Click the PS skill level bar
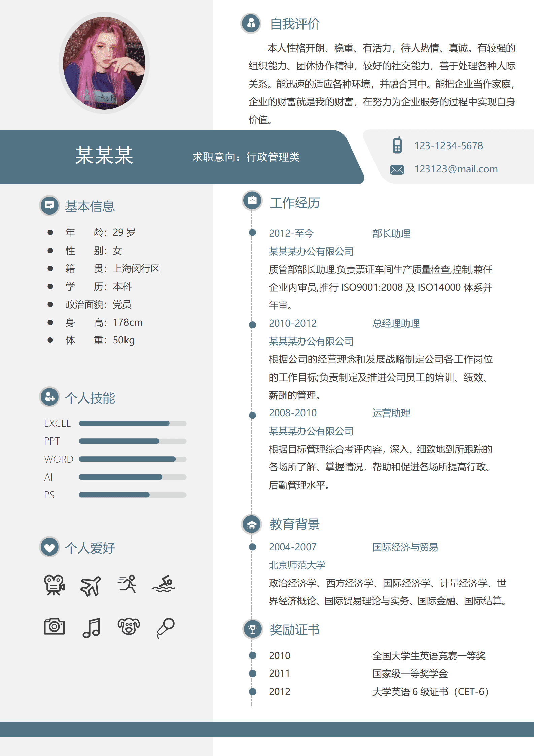Viewport: 534px width, 756px height. click(132, 495)
